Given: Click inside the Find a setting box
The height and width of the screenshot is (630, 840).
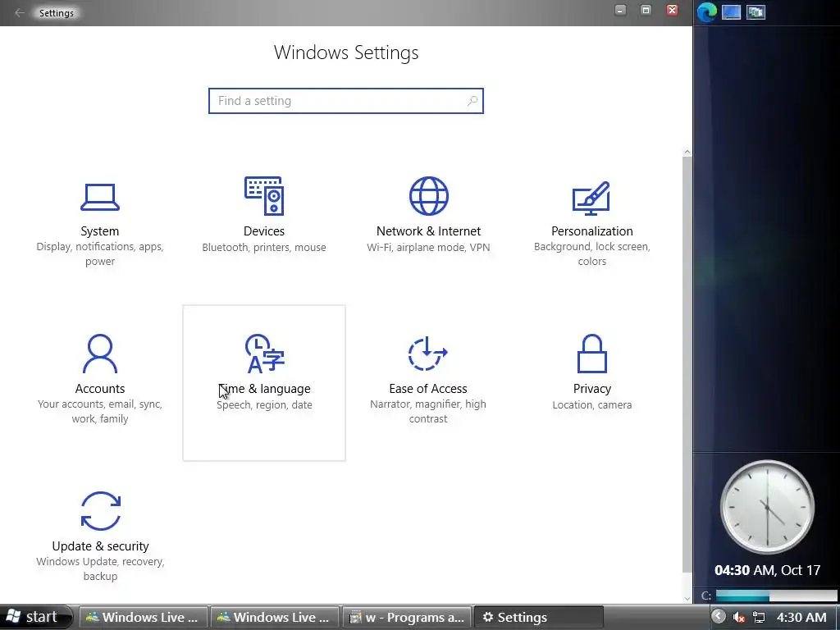Looking at the screenshot, I should tap(346, 101).
